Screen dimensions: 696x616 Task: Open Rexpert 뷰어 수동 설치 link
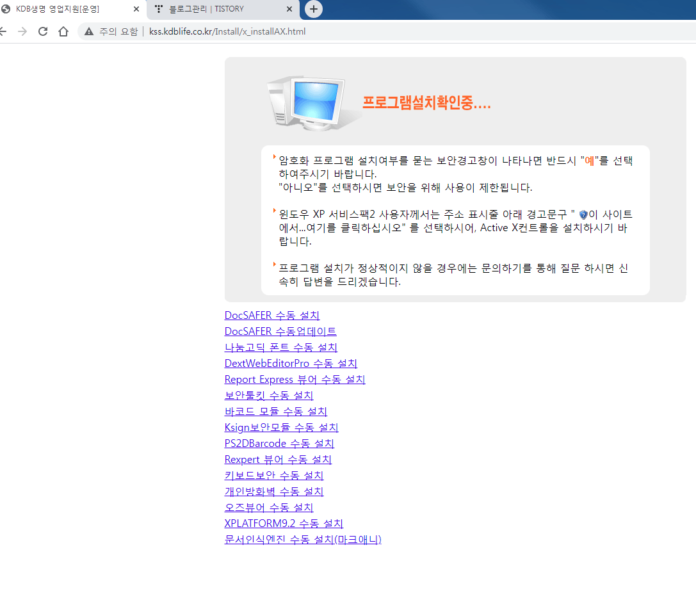pyautogui.click(x=278, y=459)
